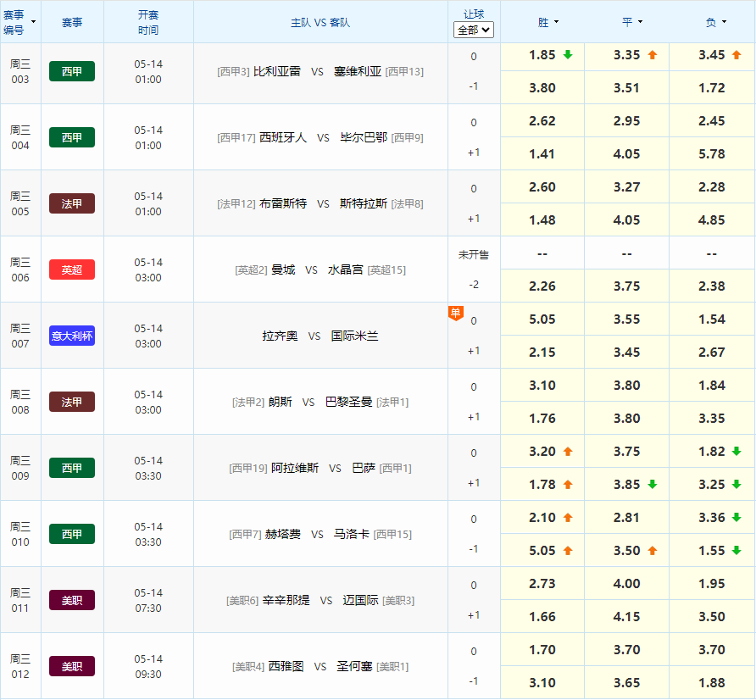Select 朗斯 win odds 3.10
This screenshot has height=700, width=756.
(x=542, y=386)
